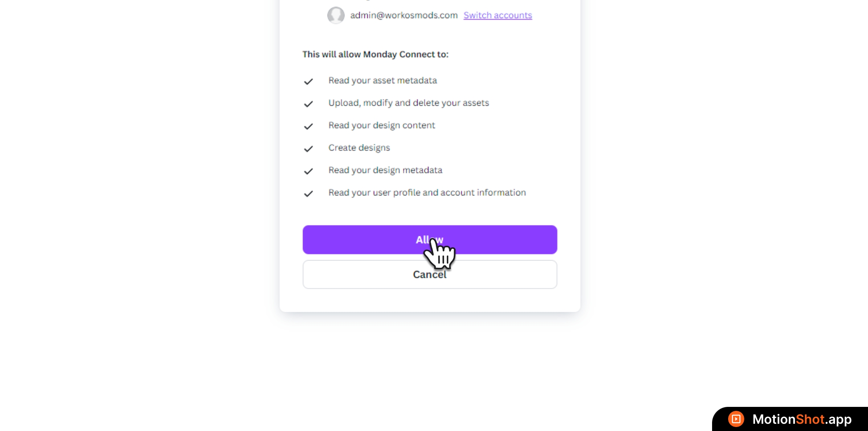868x431 pixels.
Task: Cancel the Monday Connect authorization
Action: (x=430, y=275)
